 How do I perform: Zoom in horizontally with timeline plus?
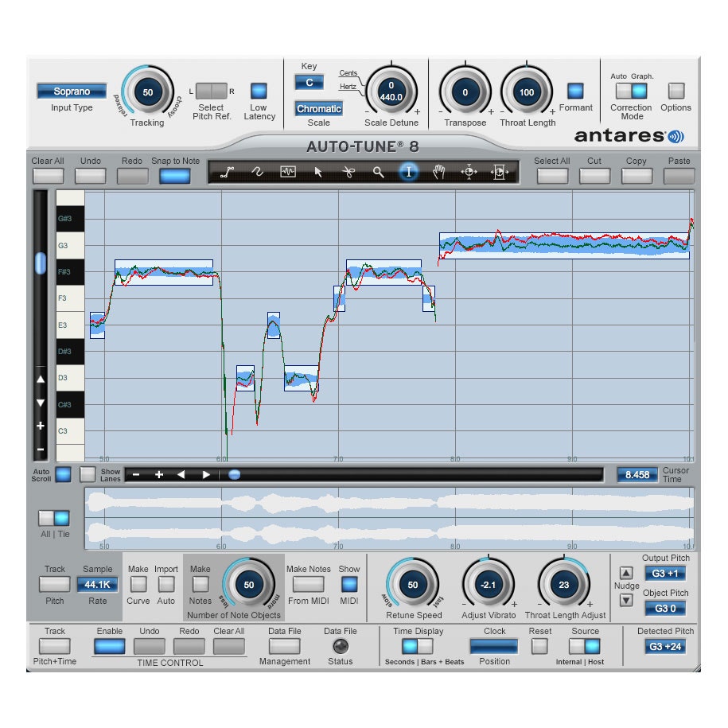159,474
